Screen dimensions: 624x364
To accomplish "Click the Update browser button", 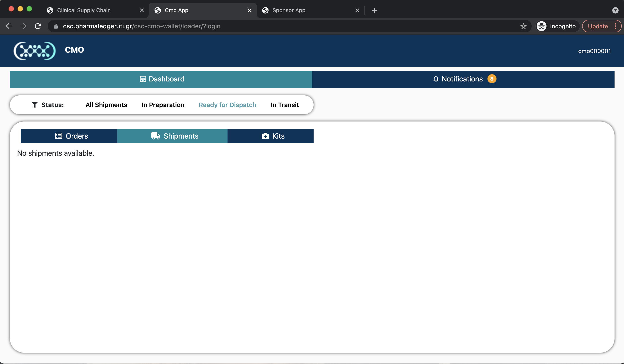I will [598, 26].
